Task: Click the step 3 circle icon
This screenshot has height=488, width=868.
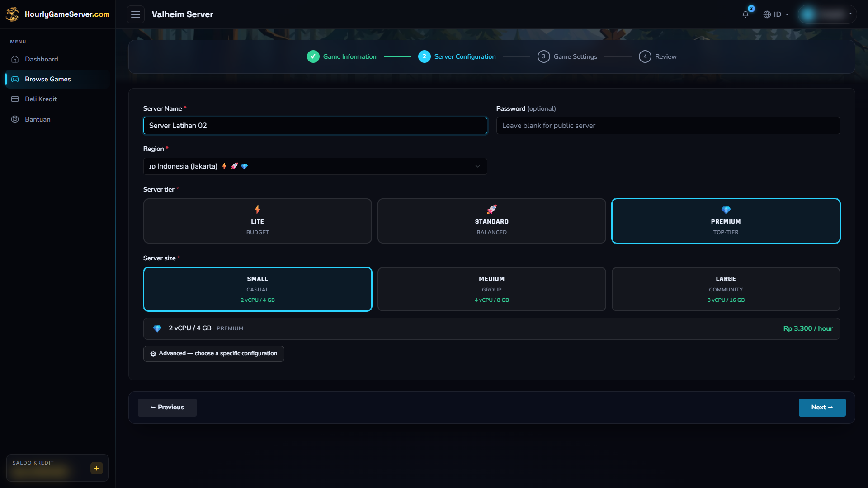Action: click(544, 56)
